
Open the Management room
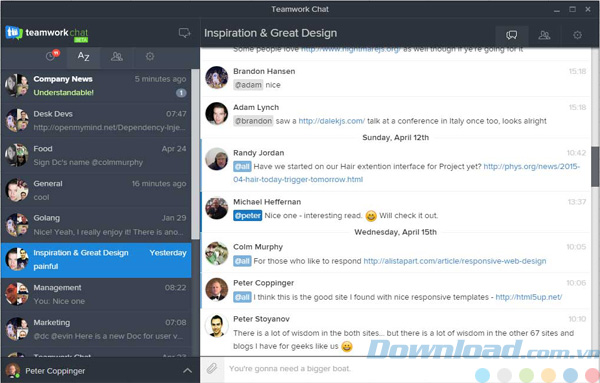coord(96,295)
